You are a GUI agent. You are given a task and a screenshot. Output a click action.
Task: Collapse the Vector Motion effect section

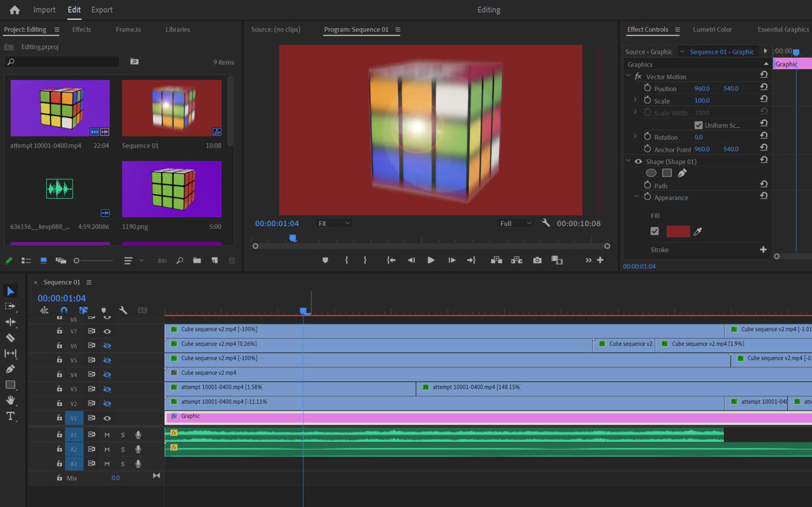pos(628,77)
